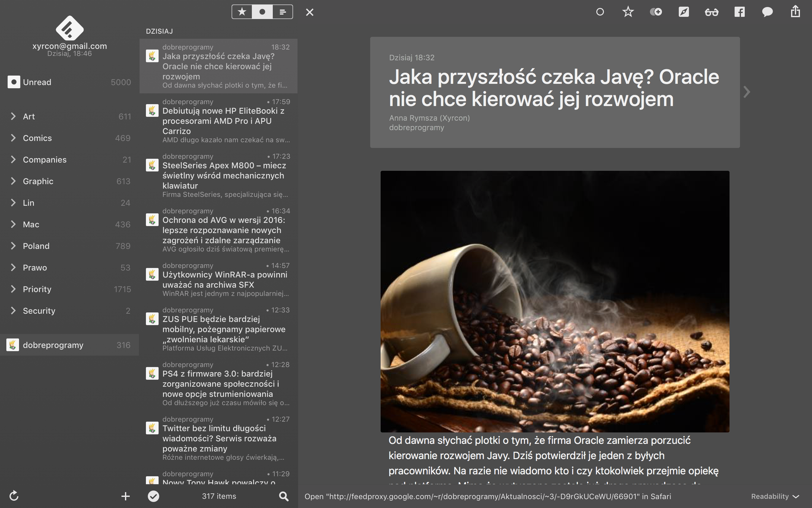Share article to Facebook
The image size is (812, 508).
tap(739, 12)
